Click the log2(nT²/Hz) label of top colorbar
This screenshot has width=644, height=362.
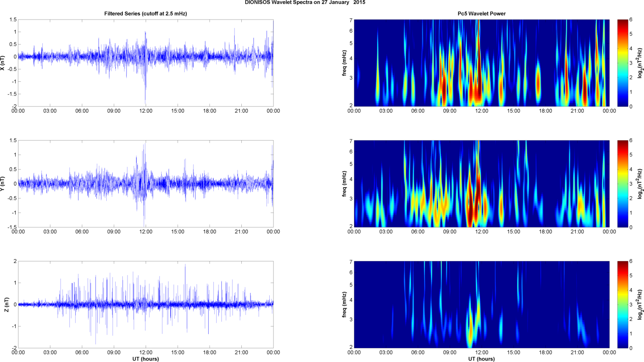click(x=640, y=63)
